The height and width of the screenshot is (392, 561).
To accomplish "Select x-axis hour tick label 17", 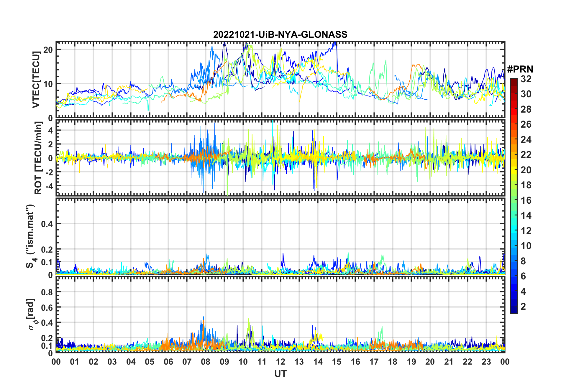I will pos(374,362).
